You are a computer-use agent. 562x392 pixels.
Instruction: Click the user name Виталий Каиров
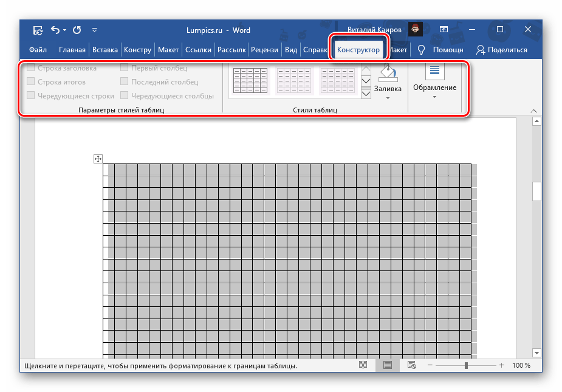click(x=374, y=29)
